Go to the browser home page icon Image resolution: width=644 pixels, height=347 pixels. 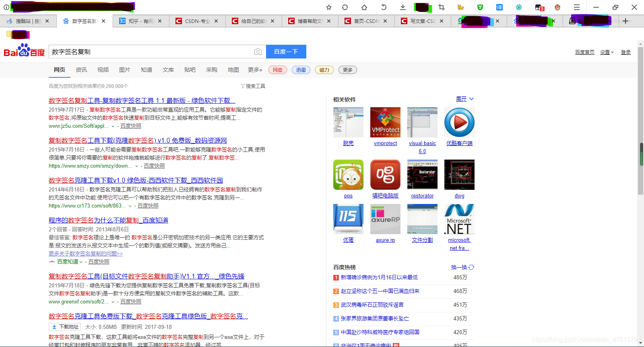tap(364, 7)
